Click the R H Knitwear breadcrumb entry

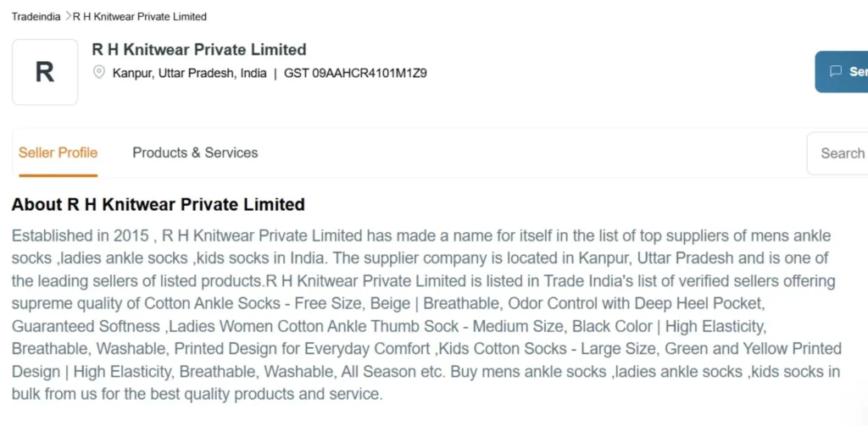140,17
